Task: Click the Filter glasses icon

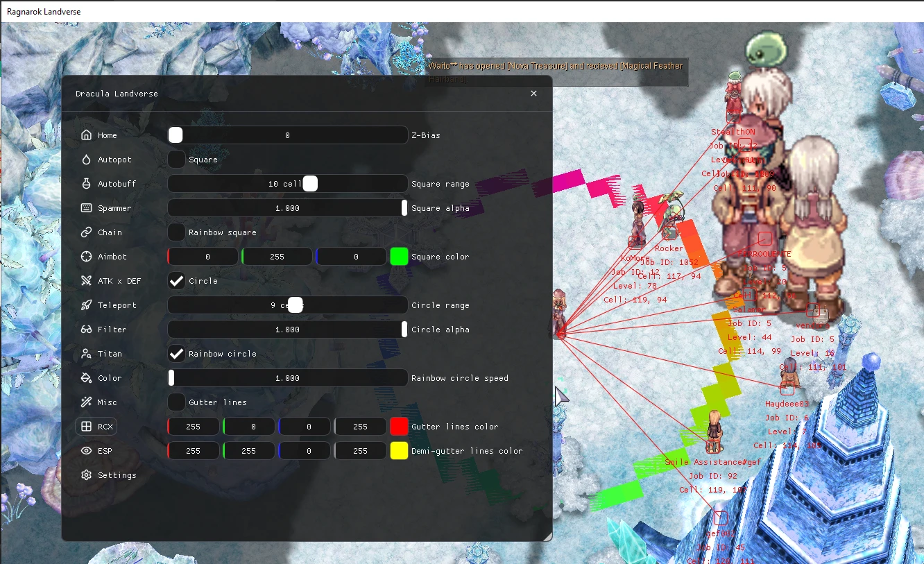Action: click(86, 330)
